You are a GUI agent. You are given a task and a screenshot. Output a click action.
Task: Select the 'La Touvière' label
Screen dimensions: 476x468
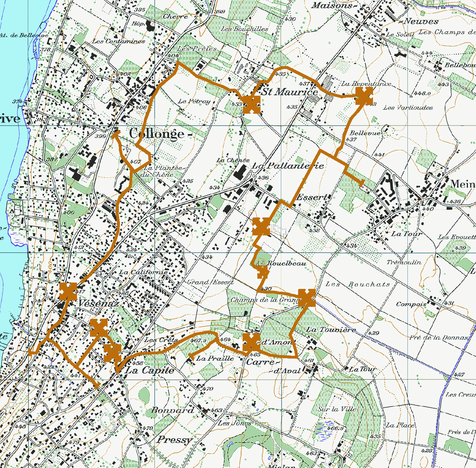tap(331, 330)
